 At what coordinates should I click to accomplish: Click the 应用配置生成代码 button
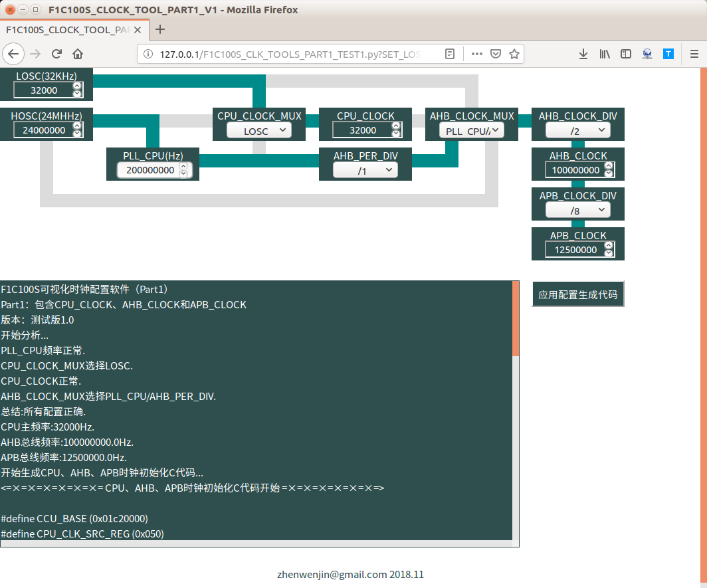(578, 294)
